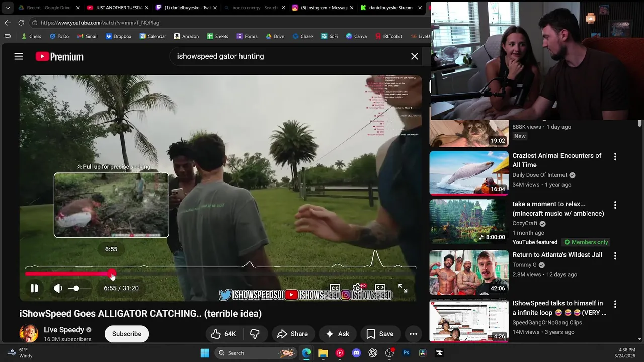Open the Forms bookmark
644x362 pixels.
click(x=247, y=36)
